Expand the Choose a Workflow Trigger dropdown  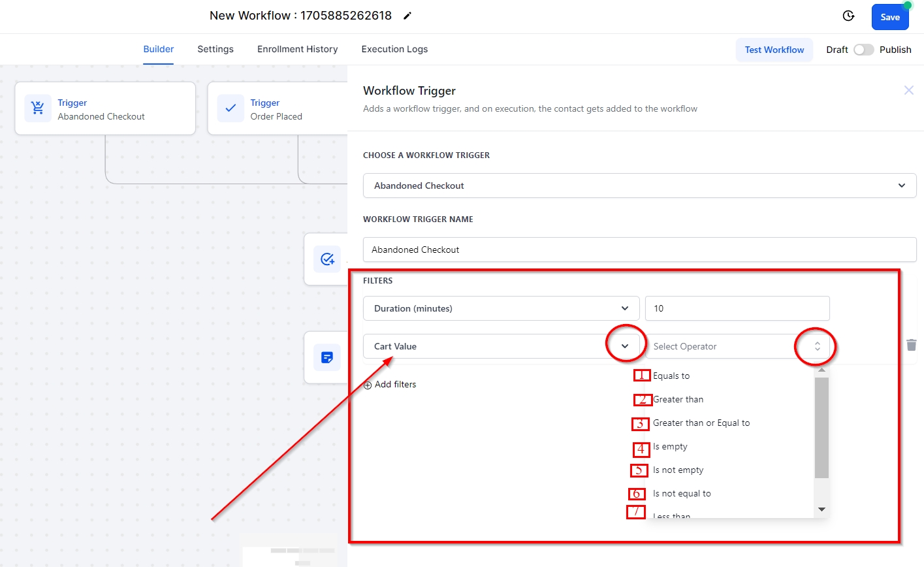901,186
